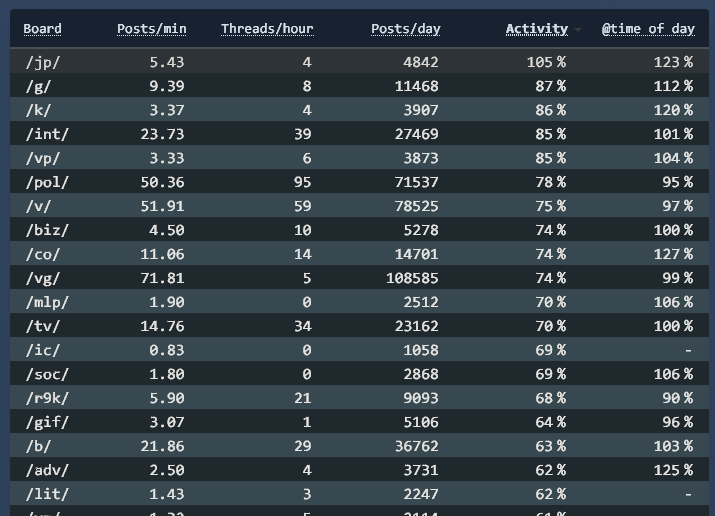Image resolution: width=715 pixels, height=516 pixels.
Task: Click 127 % time-of-day value for /co/
Action: point(673,254)
